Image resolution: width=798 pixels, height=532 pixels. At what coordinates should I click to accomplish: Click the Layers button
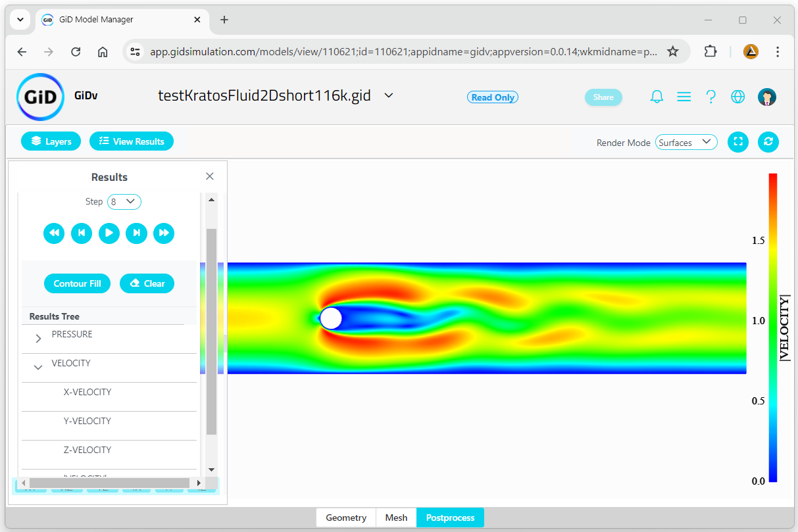(51, 141)
